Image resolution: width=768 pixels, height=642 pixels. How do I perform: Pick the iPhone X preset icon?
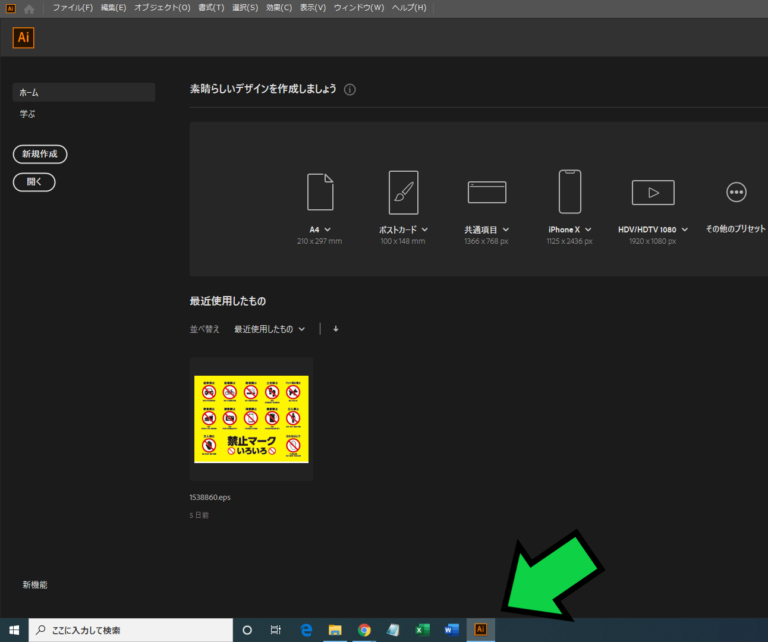[x=570, y=192]
